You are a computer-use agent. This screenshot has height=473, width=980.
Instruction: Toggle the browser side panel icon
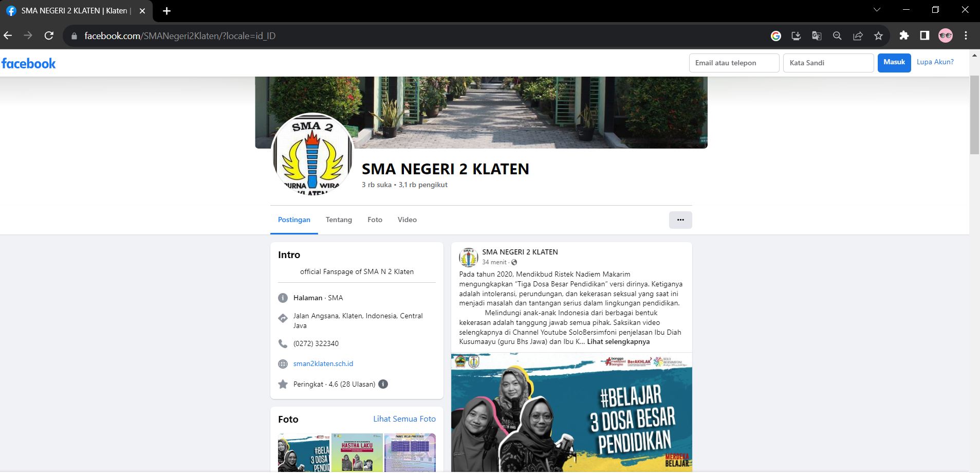pos(924,35)
